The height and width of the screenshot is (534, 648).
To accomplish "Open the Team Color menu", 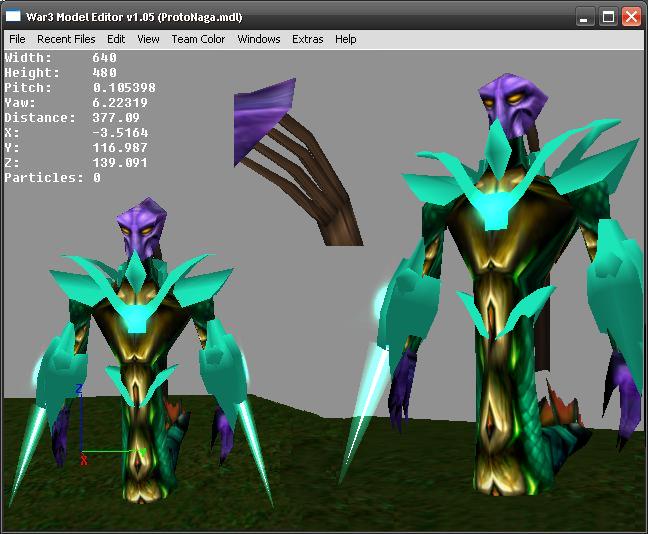I will (198, 39).
